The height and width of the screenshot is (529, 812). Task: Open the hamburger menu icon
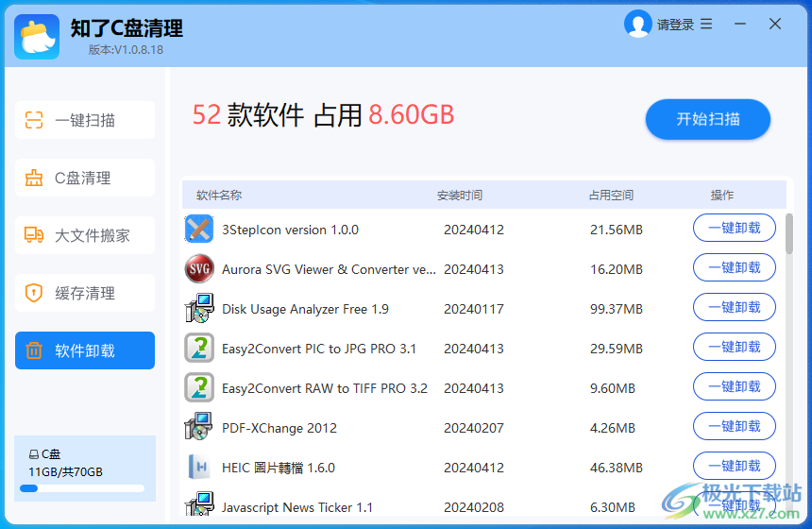click(x=706, y=24)
